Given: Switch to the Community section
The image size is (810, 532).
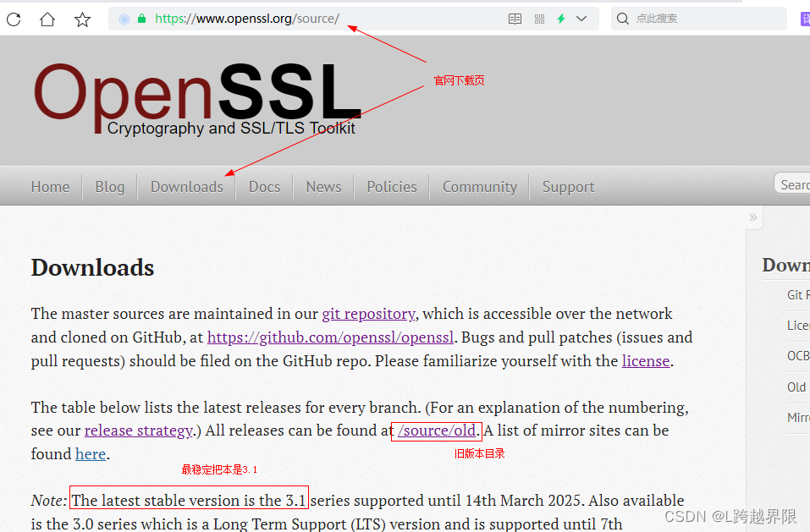Looking at the screenshot, I should [x=479, y=186].
